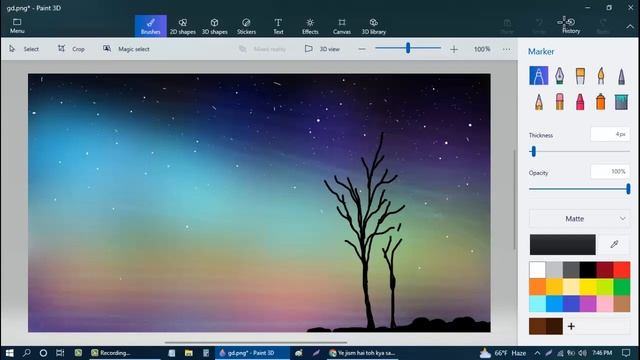The width and height of the screenshot is (640, 360).
Task: Select the Pencil brush
Action: tap(539, 102)
